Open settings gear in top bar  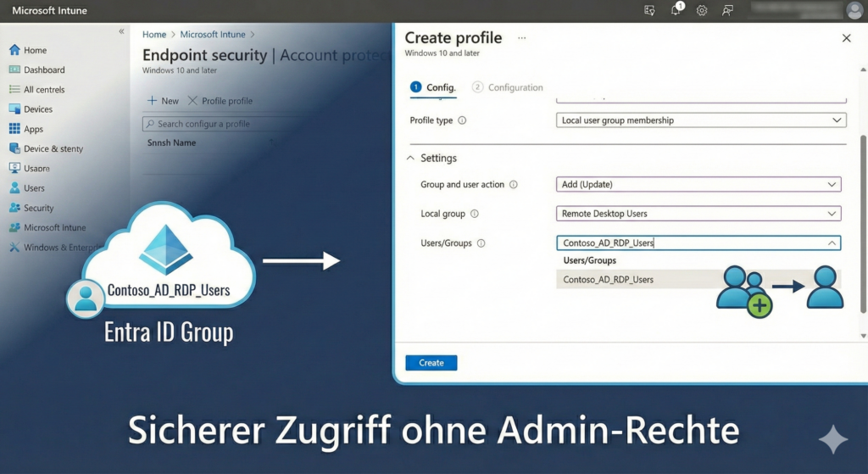pos(702,11)
